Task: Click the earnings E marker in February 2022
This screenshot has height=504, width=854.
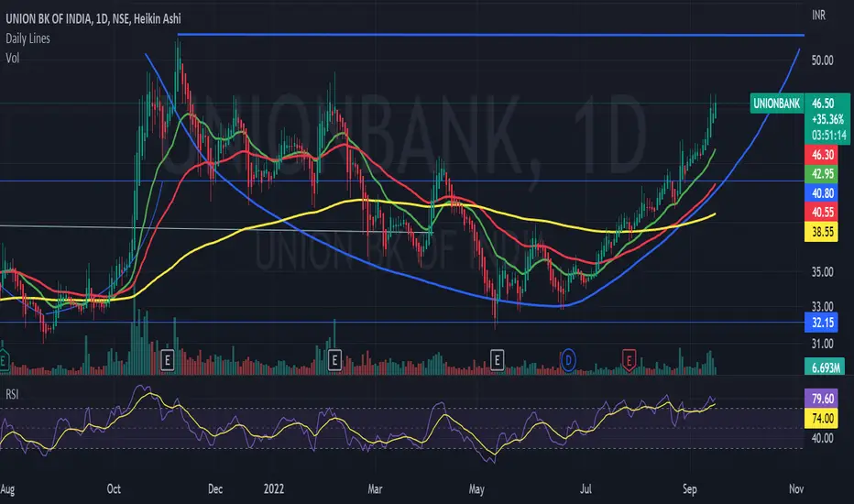Action: click(x=334, y=360)
